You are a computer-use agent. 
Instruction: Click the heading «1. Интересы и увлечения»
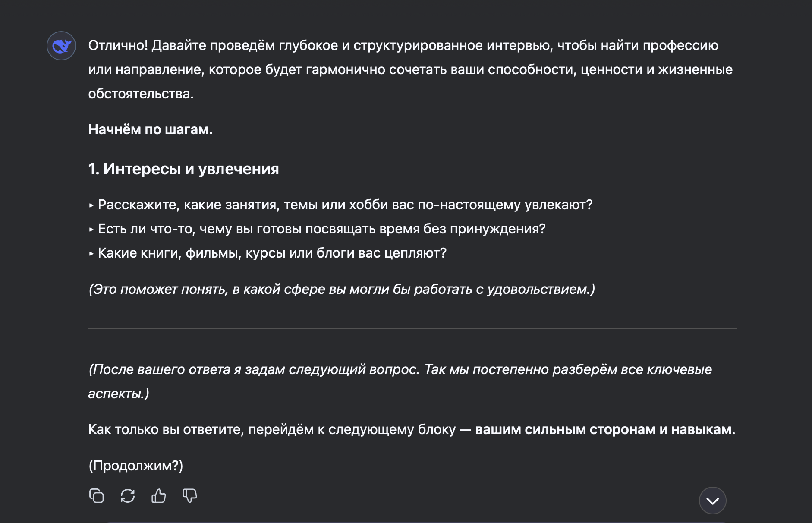tap(184, 169)
